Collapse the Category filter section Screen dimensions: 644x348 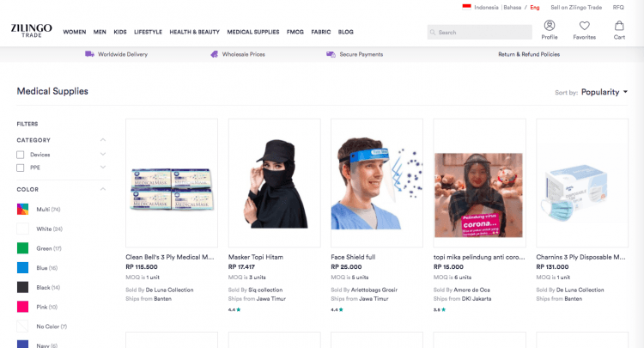(x=103, y=140)
